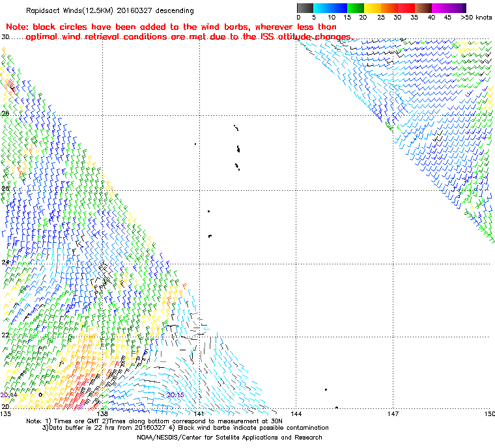Click the 'Data buffer is 22 hrs' footnote
This screenshot has width=495, height=448.
(x=186, y=428)
